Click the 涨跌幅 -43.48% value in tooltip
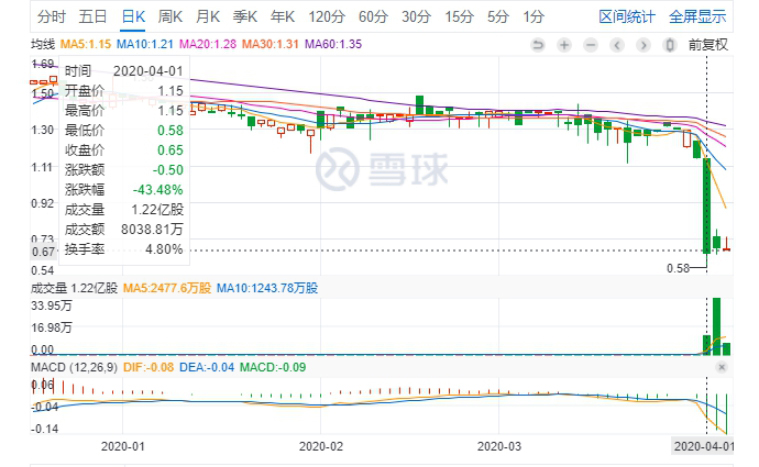 tap(158, 190)
